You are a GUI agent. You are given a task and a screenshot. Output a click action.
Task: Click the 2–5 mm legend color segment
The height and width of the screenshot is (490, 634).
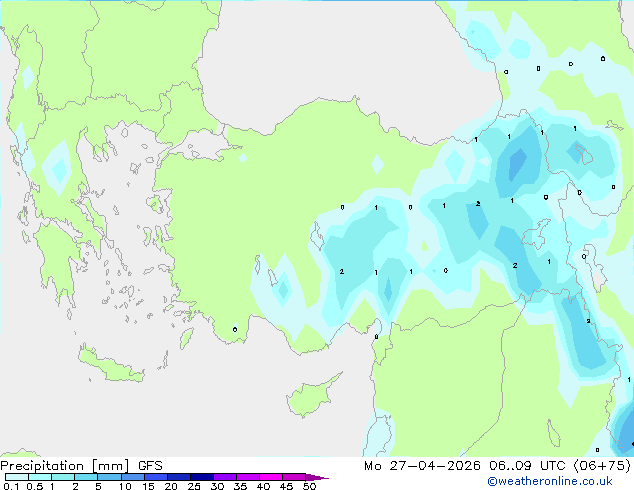click(x=86, y=477)
